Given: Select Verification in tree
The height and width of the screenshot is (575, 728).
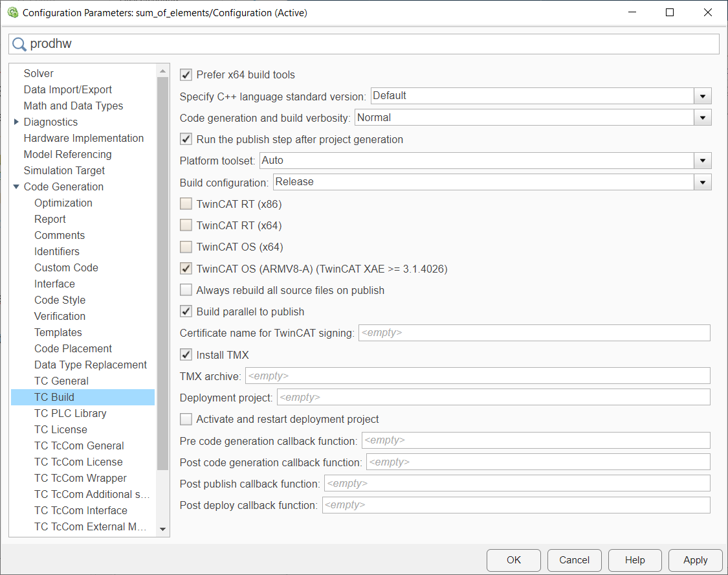Looking at the screenshot, I should [x=60, y=316].
